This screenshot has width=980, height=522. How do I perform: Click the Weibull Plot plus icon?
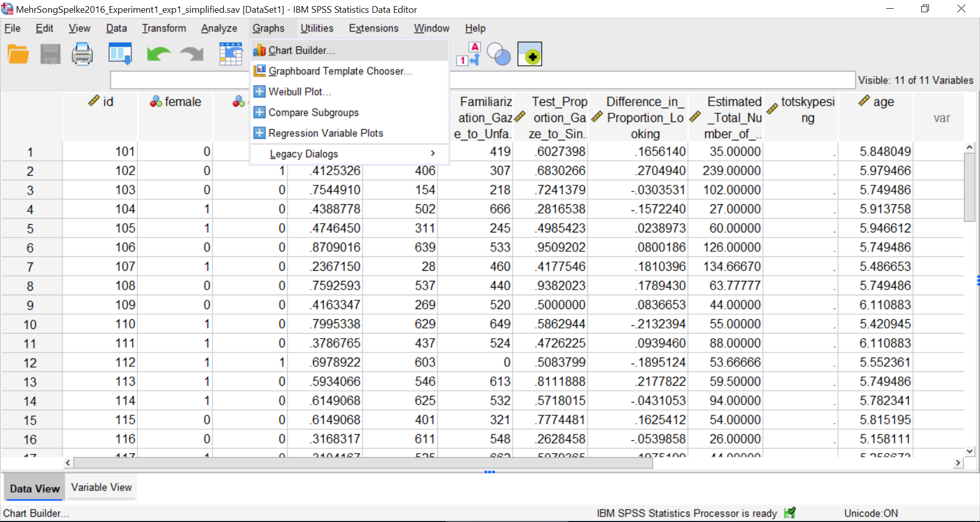pyautogui.click(x=259, y=91)
